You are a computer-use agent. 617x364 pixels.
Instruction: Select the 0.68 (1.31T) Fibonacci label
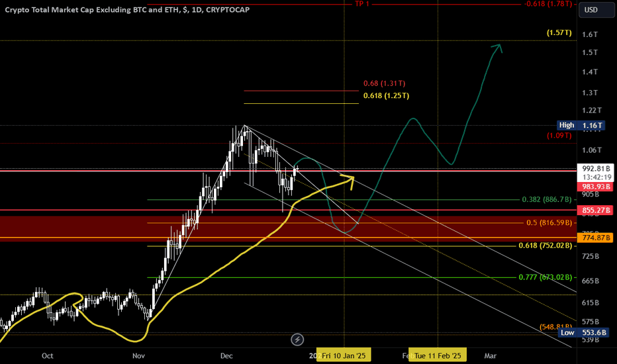[x=384, y=83]
